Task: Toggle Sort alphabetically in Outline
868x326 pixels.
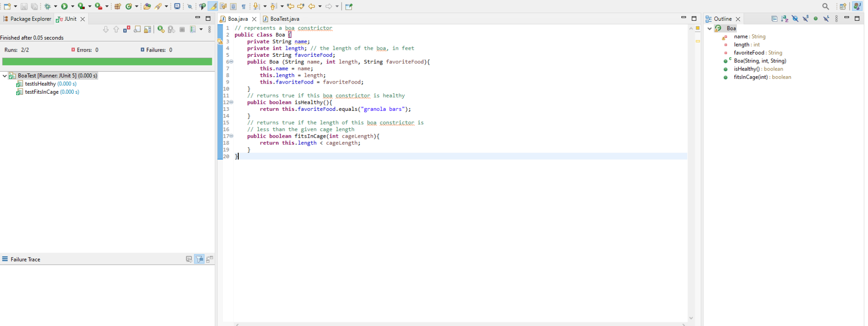Action: [x=784, y=18]
